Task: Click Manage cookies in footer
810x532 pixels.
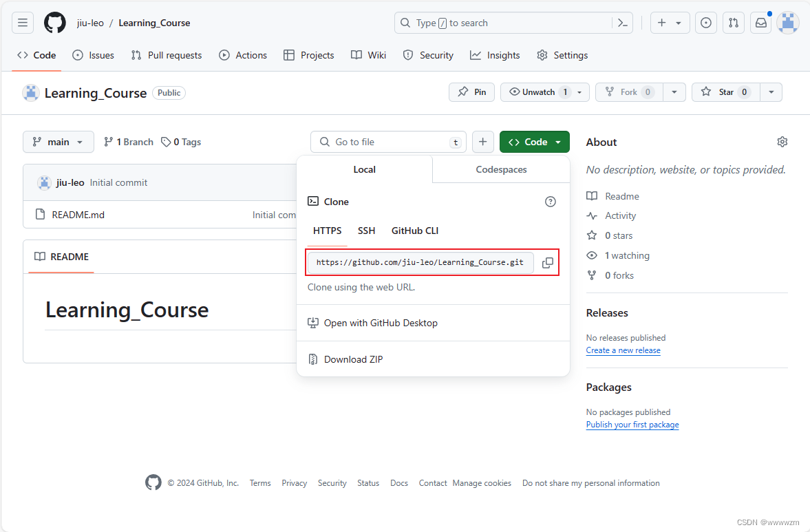Action: [x=482, y=483]
